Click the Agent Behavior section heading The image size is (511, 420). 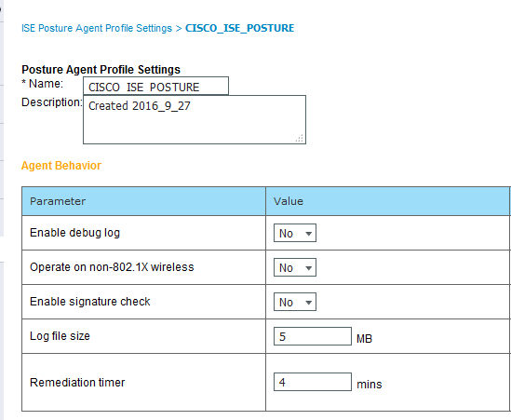coord(61,166)
